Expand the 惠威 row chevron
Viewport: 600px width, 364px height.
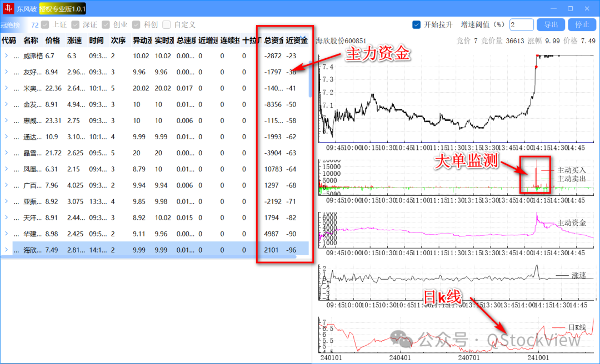6,120
